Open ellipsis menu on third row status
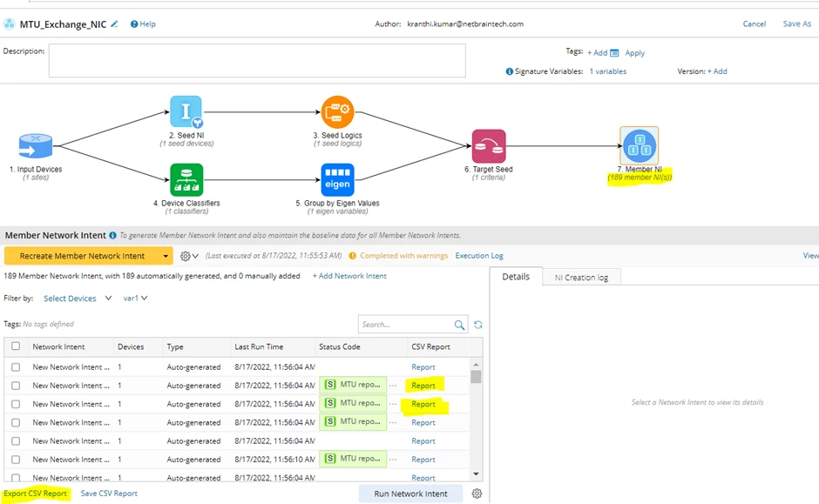Image resolution: width=819 pixels, height=504 pixels. tap(393, 405)
